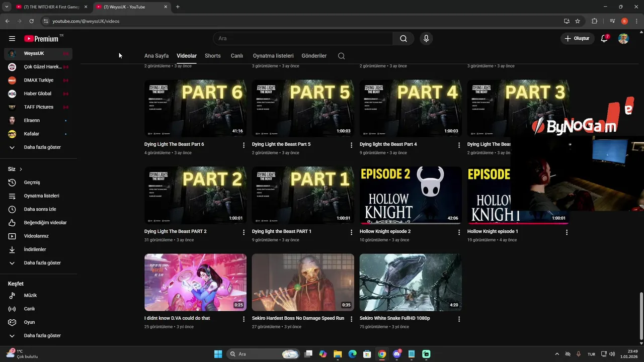Click the Oluştur create button
Viewport: 644px width, 362px height.
point(577,39)
